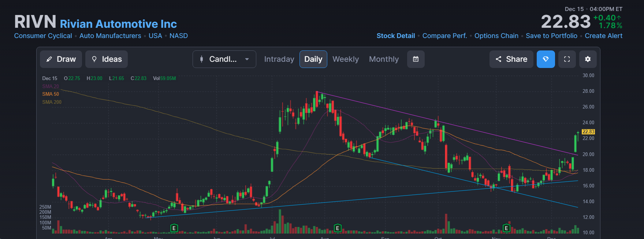Screen dimensions: 644x239
Task: Click the RIVN ticker symbol
Action: pyautogui.click(x=35, y=22)
